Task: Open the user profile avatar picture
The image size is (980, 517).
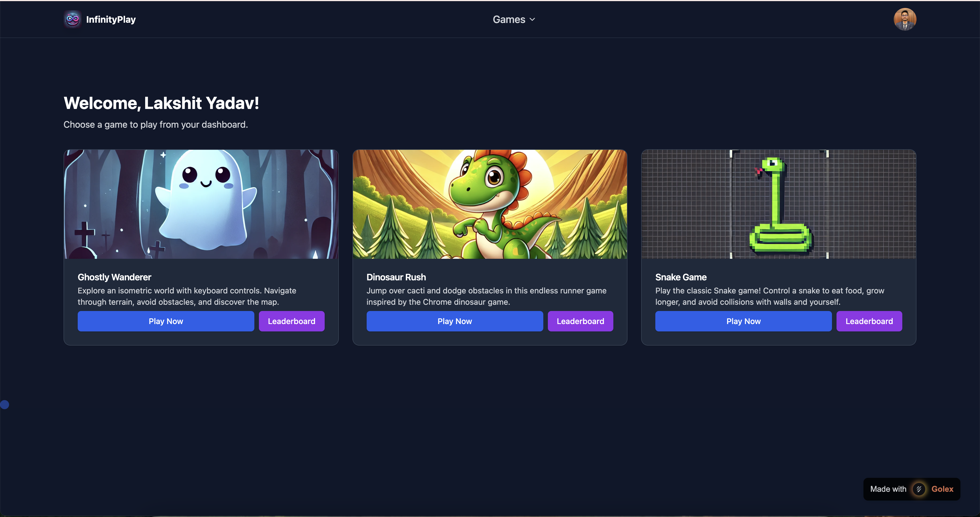Action: tap(905, 19)
